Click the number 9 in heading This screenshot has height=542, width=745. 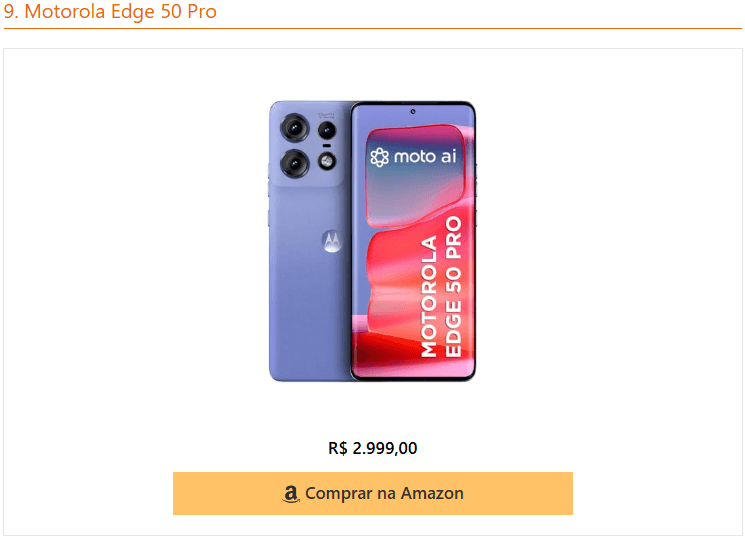tap(9, 12)
